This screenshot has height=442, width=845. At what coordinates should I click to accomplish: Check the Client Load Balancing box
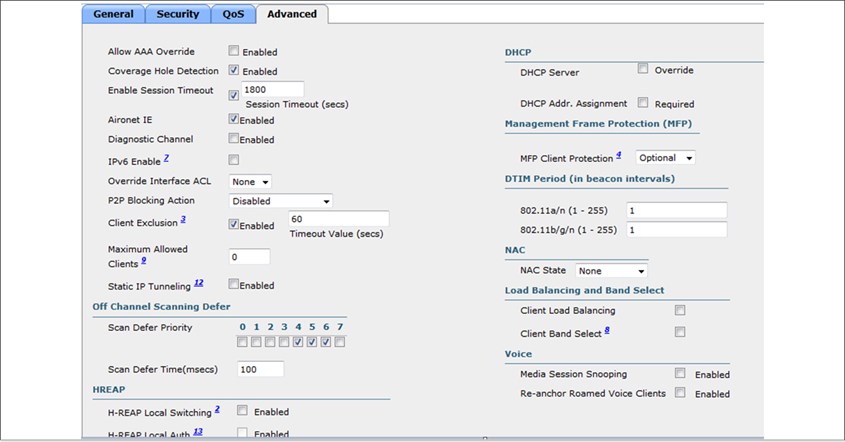coord(680,311)
